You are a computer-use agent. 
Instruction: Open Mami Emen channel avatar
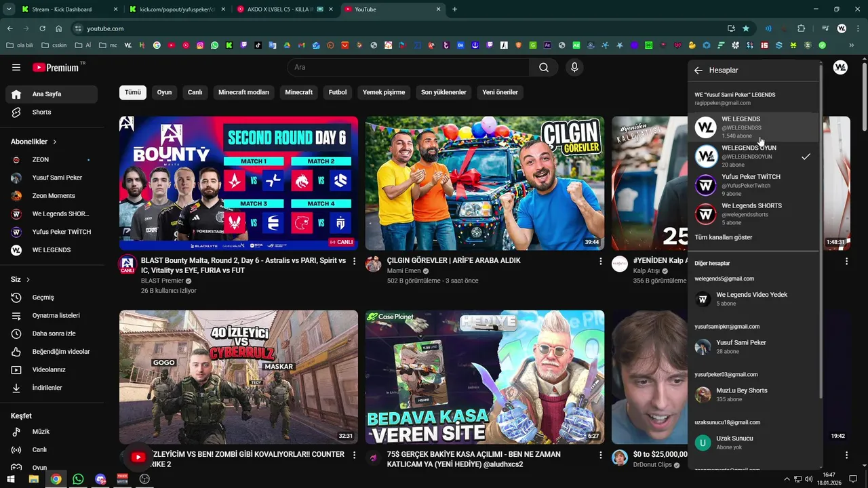(x=374, y=264)
